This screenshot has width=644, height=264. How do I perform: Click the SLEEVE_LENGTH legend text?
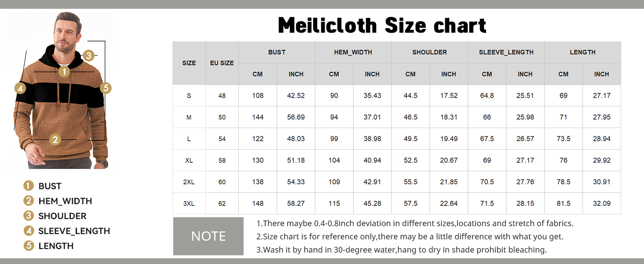[74, 231]
